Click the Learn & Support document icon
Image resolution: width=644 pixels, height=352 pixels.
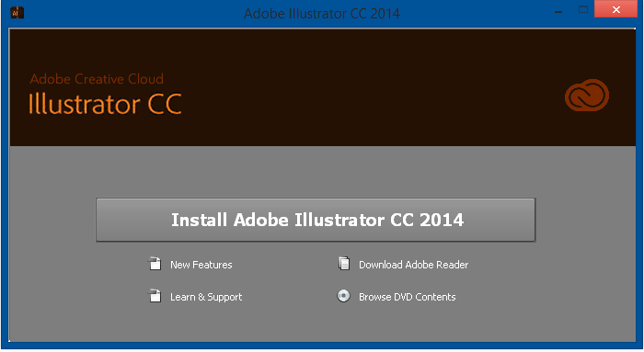coord(155,296)
